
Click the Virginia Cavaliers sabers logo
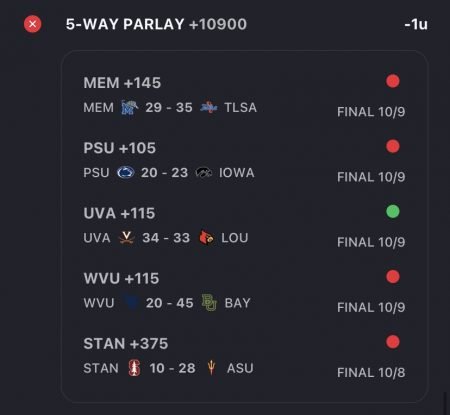coord(127,238)
